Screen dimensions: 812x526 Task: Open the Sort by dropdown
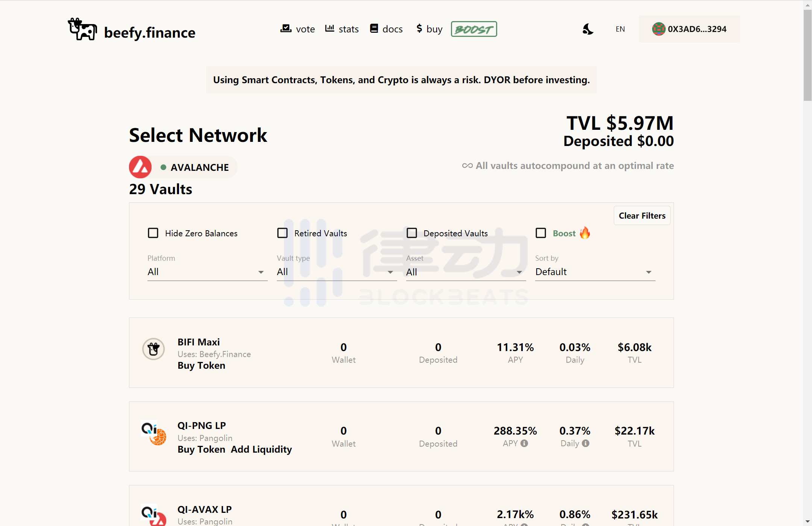pyautogui.click(x=595, y=272)
